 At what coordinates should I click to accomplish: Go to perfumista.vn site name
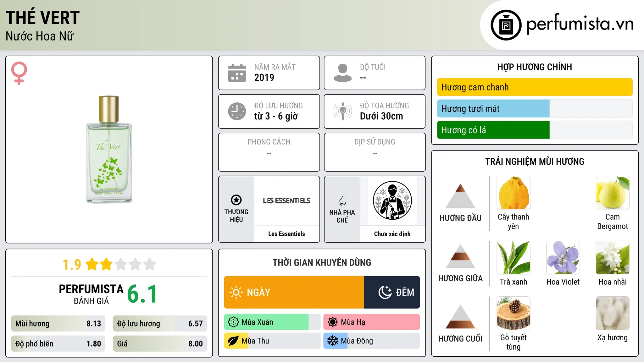point(580,24)
